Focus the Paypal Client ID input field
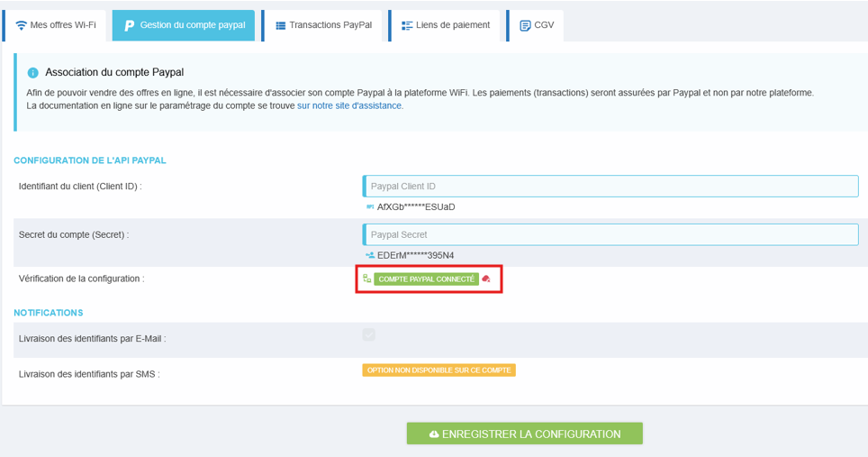 [610, 187]
